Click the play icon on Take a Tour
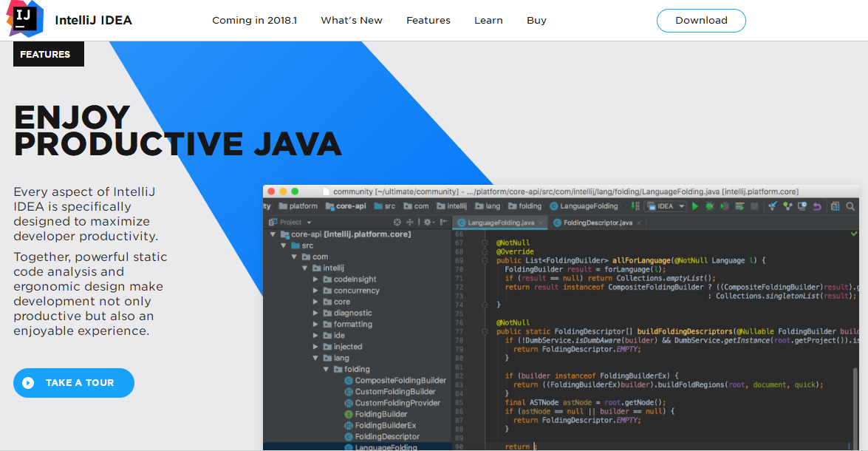The height and width of the screenshot is (451, 868). click(28, 383)
